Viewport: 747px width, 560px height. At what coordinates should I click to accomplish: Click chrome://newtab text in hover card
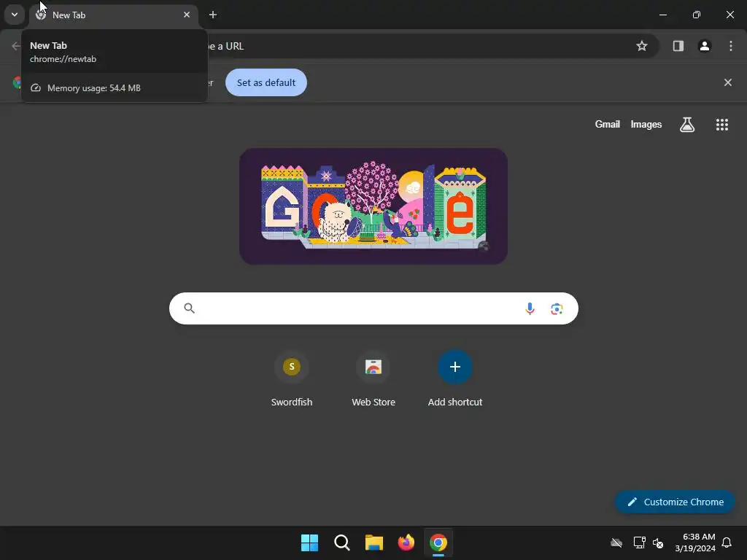coord(63,59)
